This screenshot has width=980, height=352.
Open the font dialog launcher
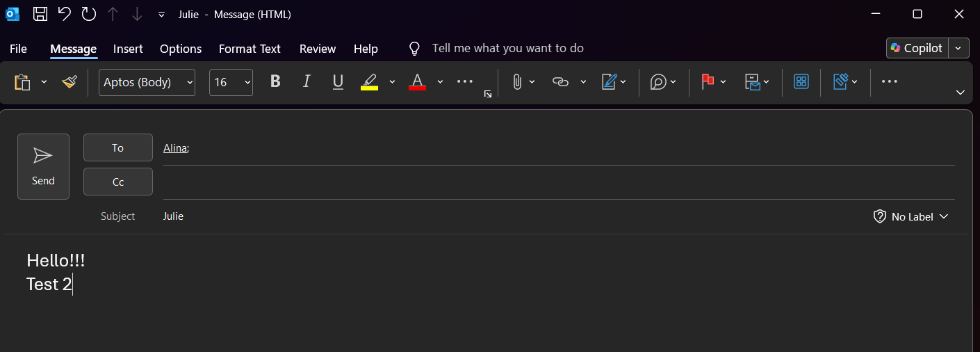point(488,94)
